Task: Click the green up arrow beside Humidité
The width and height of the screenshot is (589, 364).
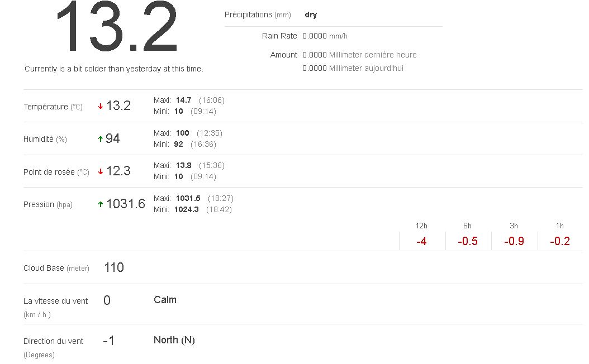Action: [x=101, y=139]
